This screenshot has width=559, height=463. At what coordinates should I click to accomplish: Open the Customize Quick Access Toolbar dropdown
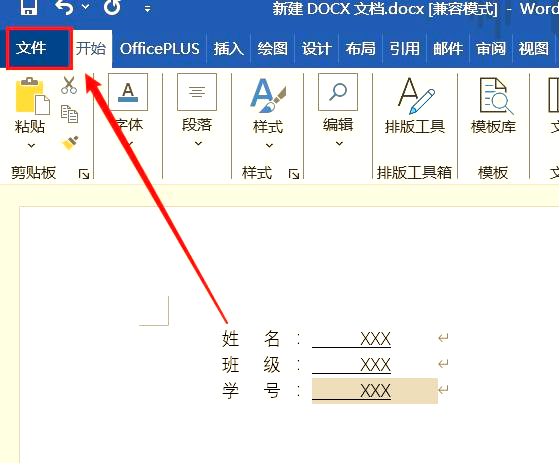(147, 9)
